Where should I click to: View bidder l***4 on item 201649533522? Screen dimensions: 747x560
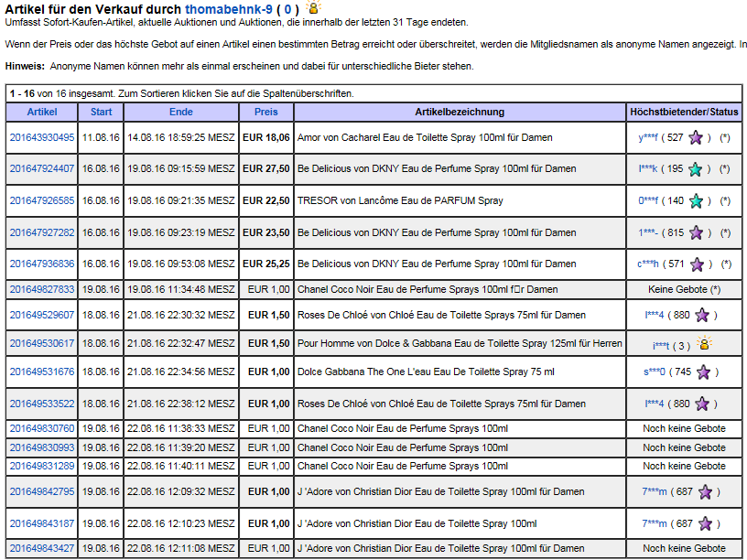pos(655,404)
